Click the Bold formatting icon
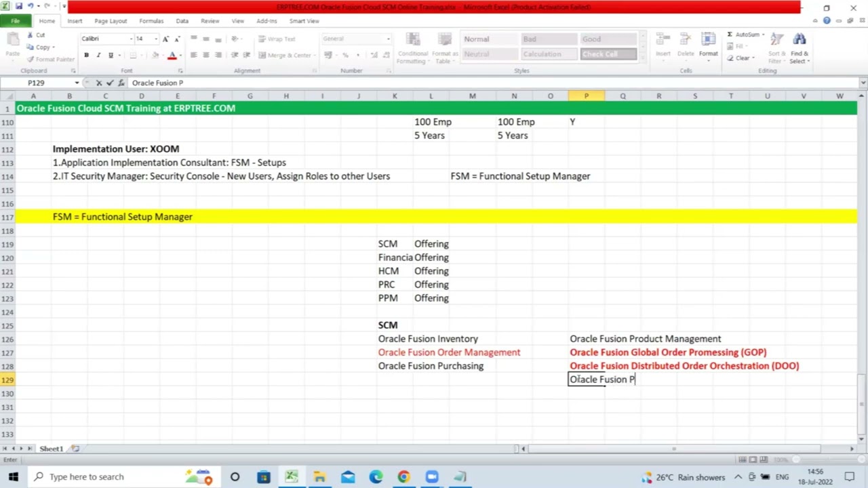The width and height of the screenshot is (868, 488). tap(86, 55)
